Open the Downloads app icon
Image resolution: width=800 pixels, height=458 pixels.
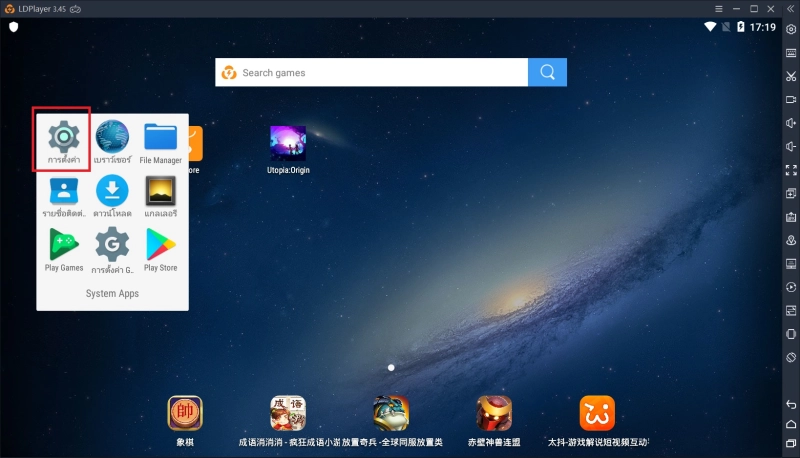(x=112, y=190)
